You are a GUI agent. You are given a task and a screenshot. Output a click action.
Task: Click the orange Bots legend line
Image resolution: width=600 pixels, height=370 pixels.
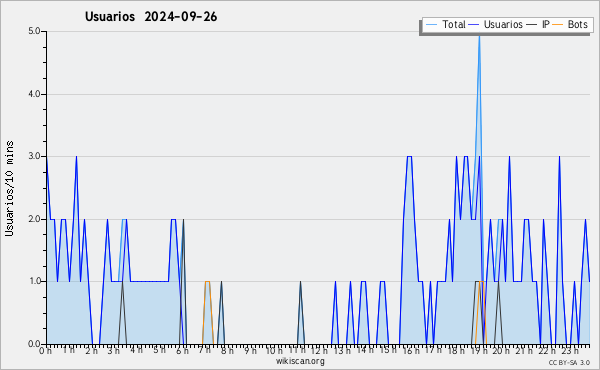click(x=558, y=24)
